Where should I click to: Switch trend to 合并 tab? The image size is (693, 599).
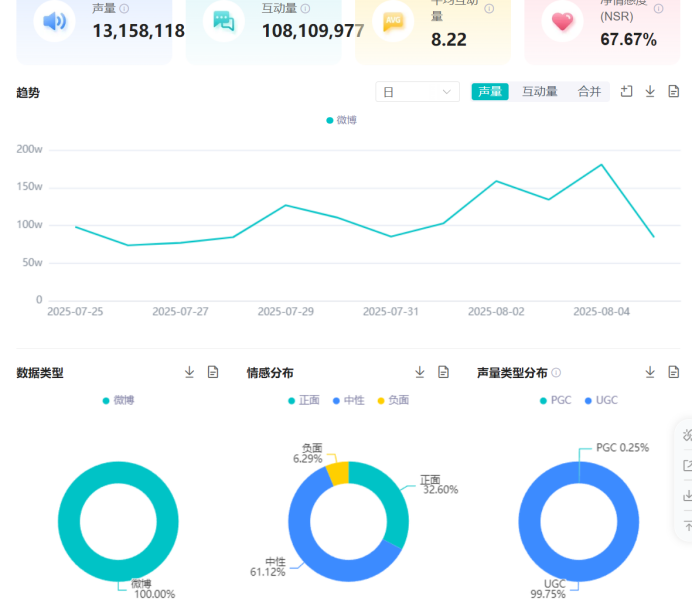click(x=589, y=92)
